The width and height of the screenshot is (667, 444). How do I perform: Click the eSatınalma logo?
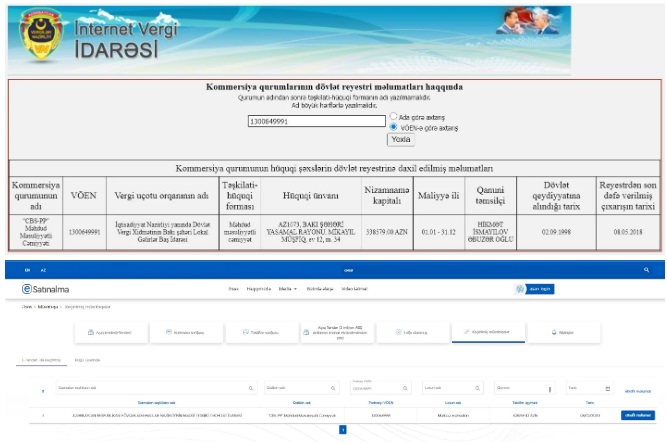46,289
